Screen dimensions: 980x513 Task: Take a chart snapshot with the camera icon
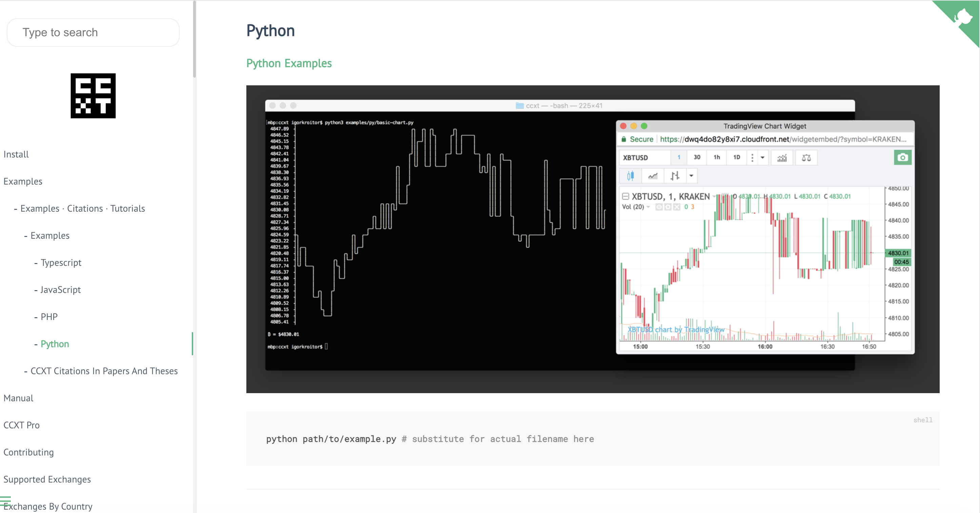903,158
